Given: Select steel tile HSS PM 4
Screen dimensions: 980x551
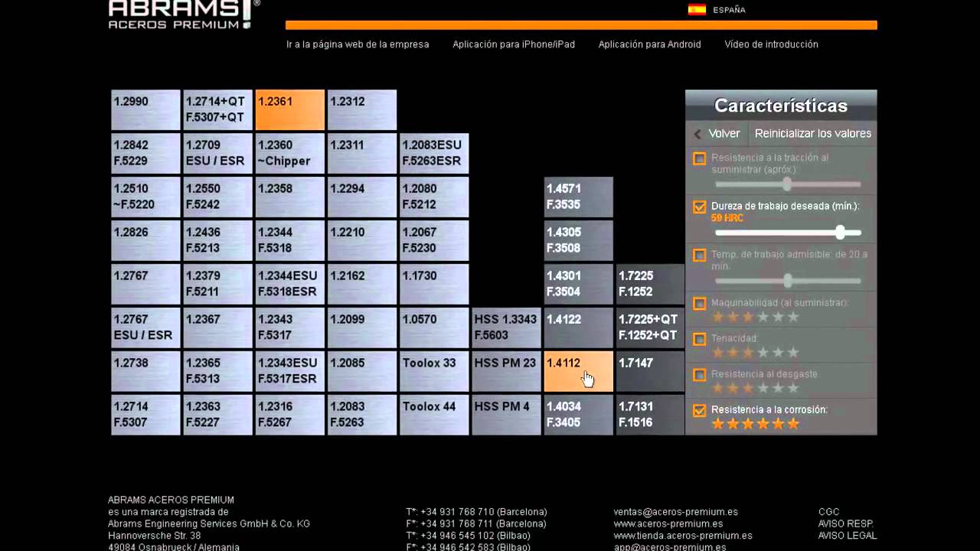Looking at the screenshot, I should click(x=506, y=415).
